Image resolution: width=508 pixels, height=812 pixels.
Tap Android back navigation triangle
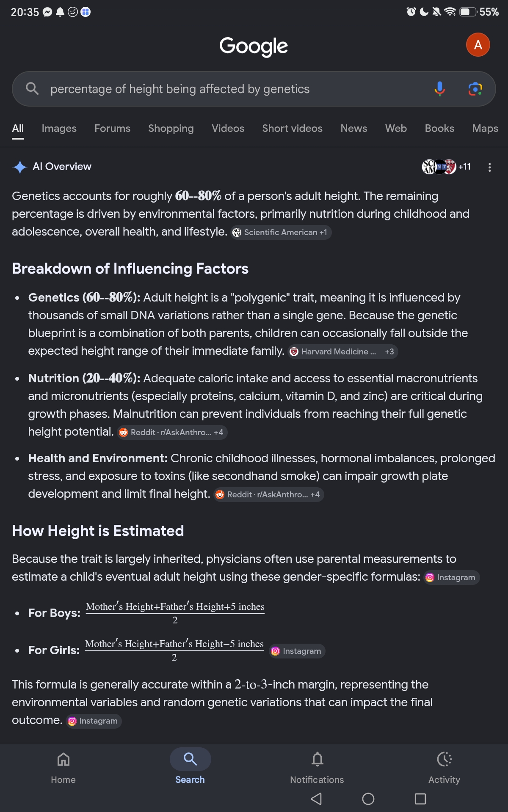pyautogui.click(x=316, y=798)
